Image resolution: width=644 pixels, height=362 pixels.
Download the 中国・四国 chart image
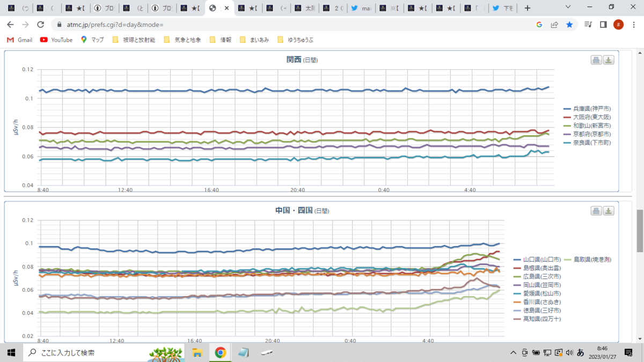609,211
